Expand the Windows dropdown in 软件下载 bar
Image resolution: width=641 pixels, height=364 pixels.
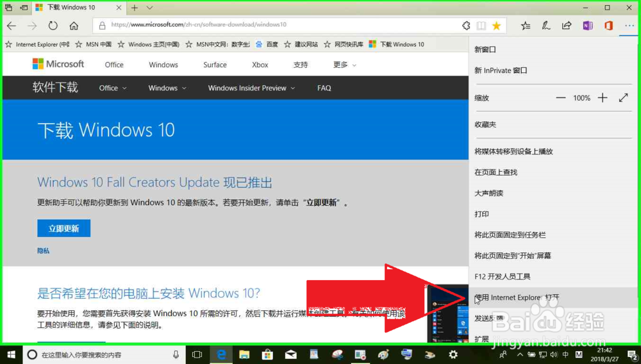167,88
